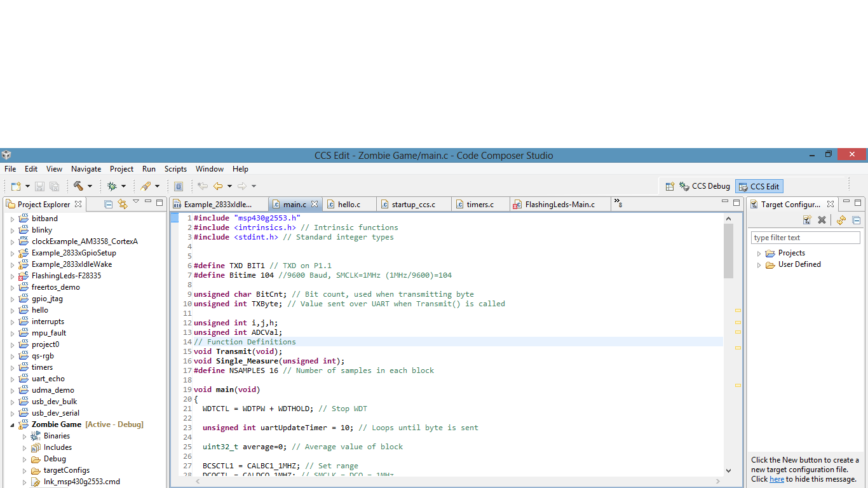Switch to the FlashingLeds-Main.c tab
868x488 pixels.
560,204
